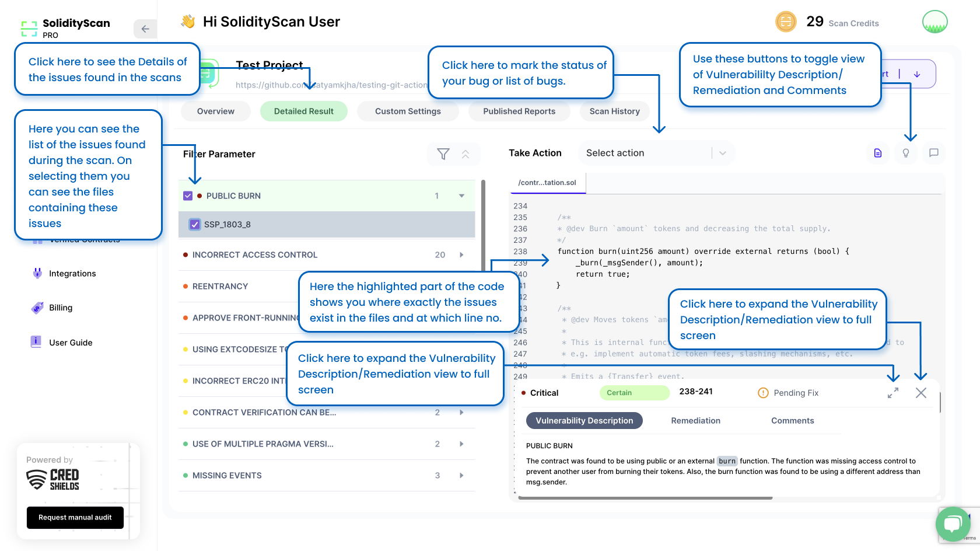
Task: Click the Request manual audit button
Action: [75, 518]
